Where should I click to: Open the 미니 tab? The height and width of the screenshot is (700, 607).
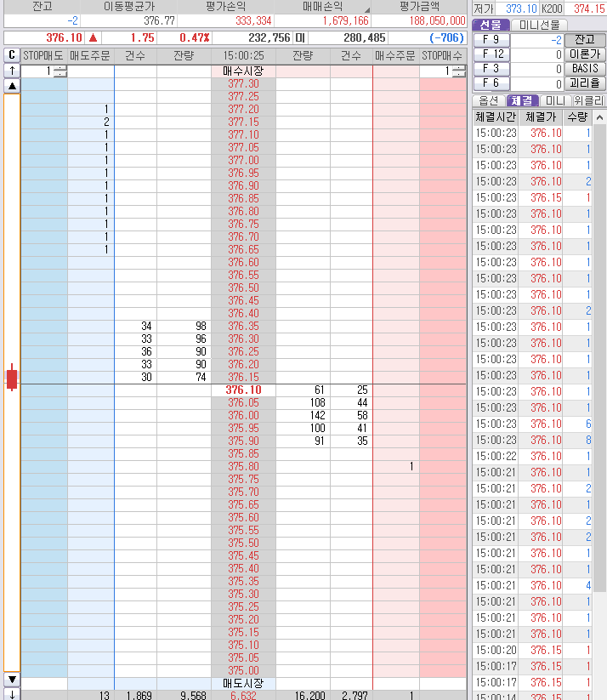click(555, 101)
